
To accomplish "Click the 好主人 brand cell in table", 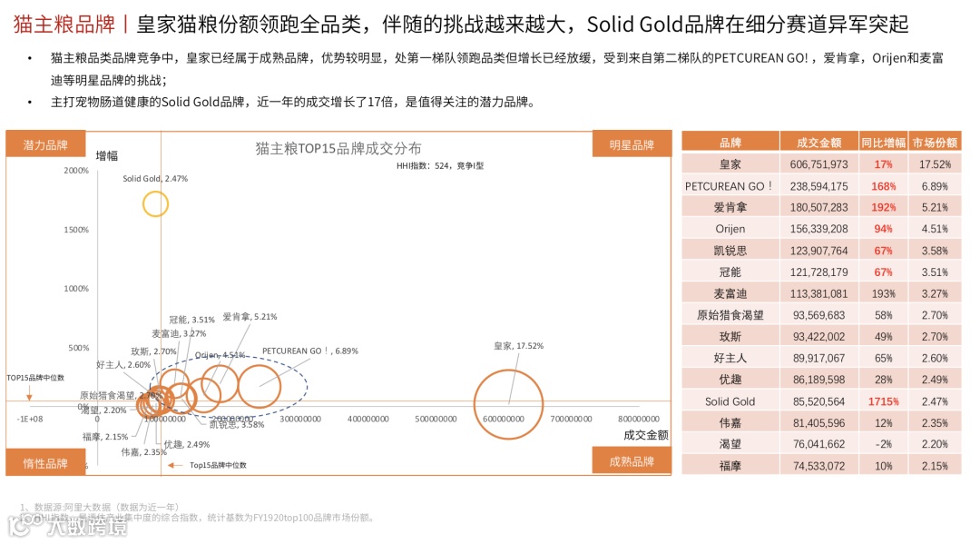I will click(x=730, y=359).
